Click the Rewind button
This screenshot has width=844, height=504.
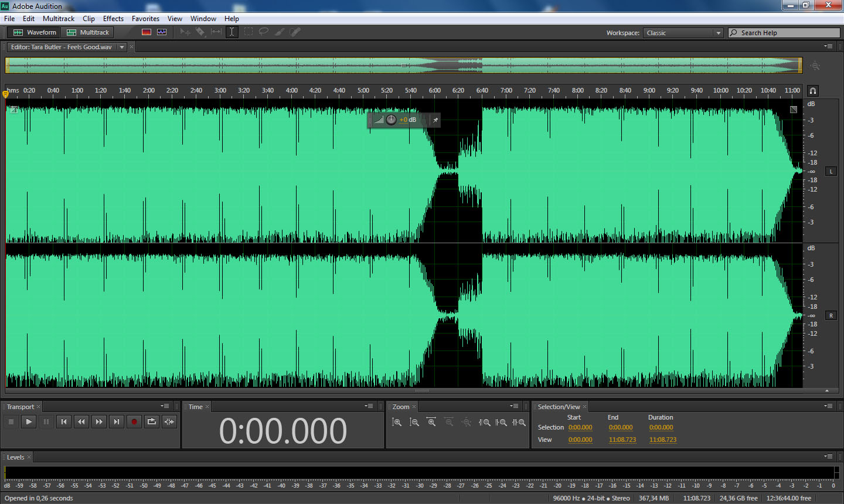tap(81, 421)
